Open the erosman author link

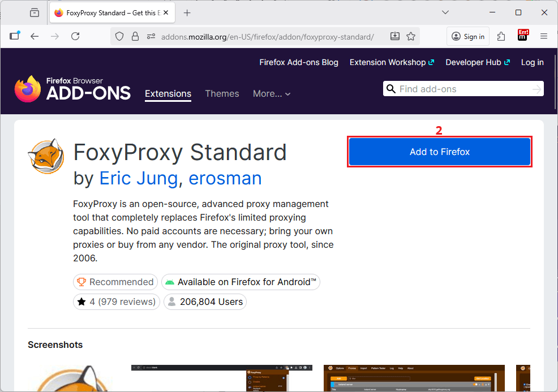click(225, 178)
